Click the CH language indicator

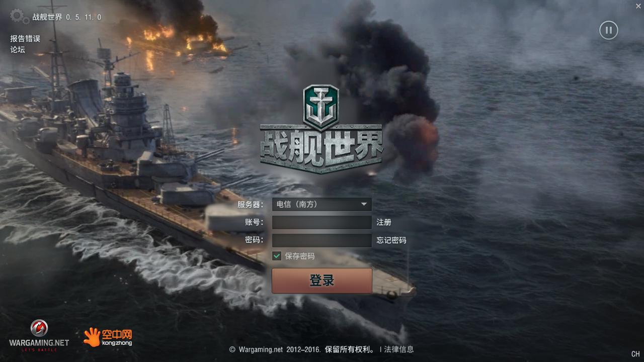pos(635,354)
